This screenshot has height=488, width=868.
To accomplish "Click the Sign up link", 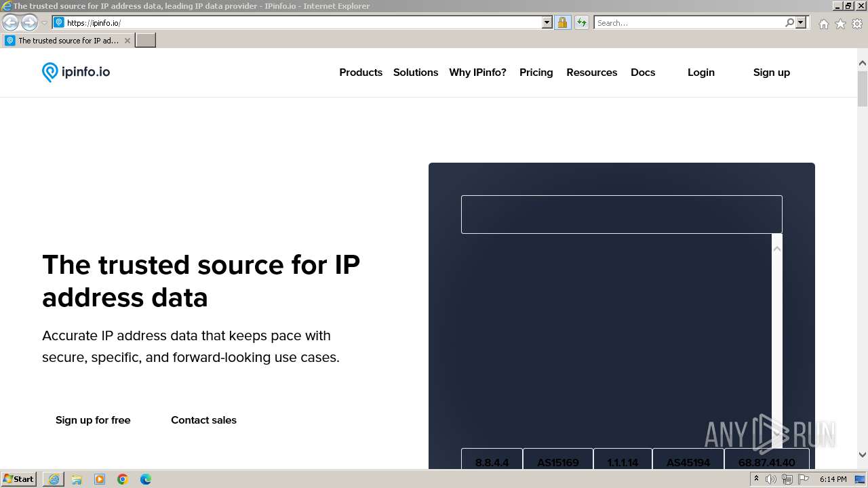I will [x=772, y=73].
